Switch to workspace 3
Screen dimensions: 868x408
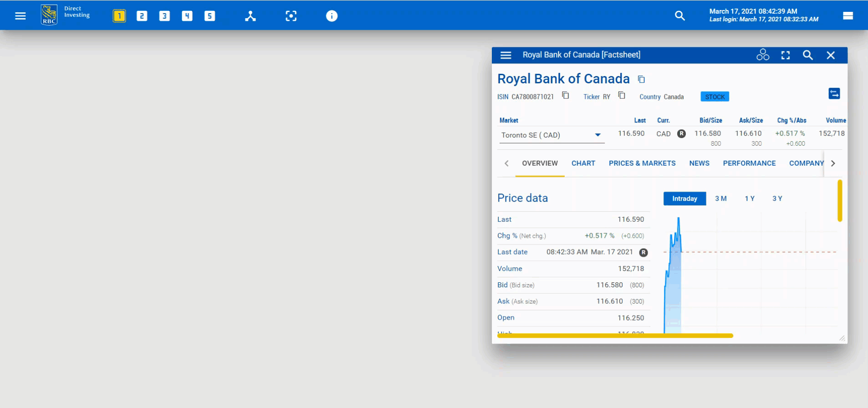(164, 16)
